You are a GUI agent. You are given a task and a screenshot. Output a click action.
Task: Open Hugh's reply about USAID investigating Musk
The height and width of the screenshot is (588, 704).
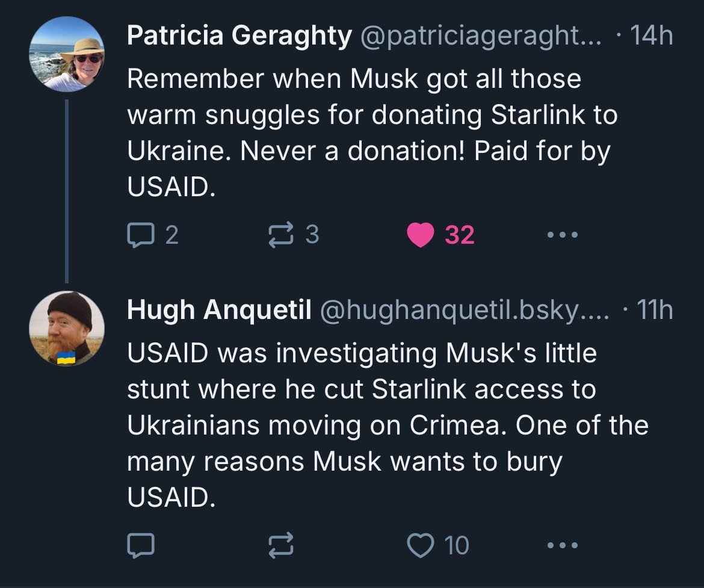385,425
